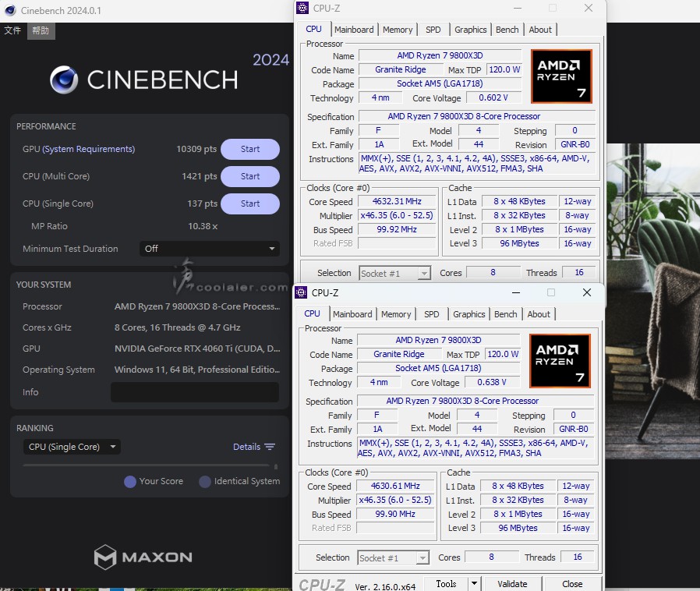Click the Info text field
Screen dimensions: 700x591
click(x=194, y=392)
